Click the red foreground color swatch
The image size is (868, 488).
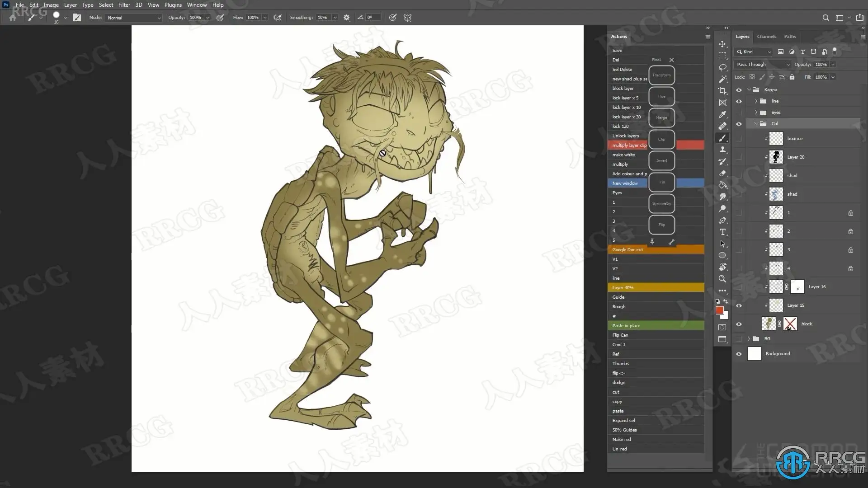point(719,310)
